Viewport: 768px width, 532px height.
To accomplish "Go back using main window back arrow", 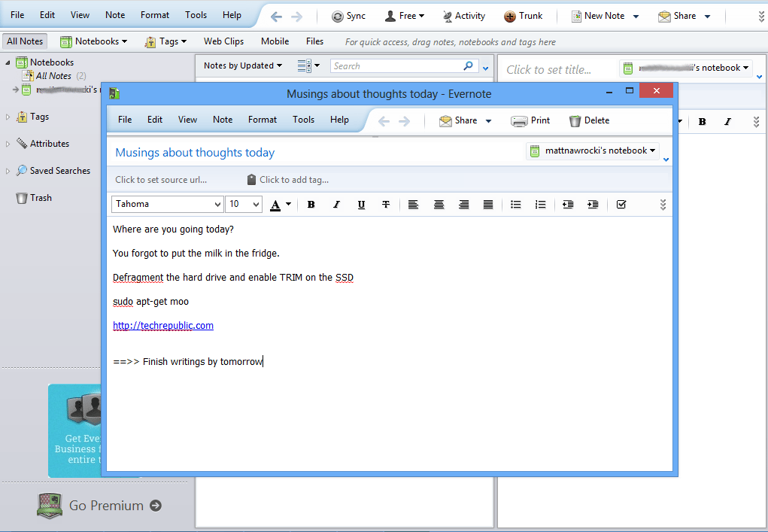I will (276, 17).
